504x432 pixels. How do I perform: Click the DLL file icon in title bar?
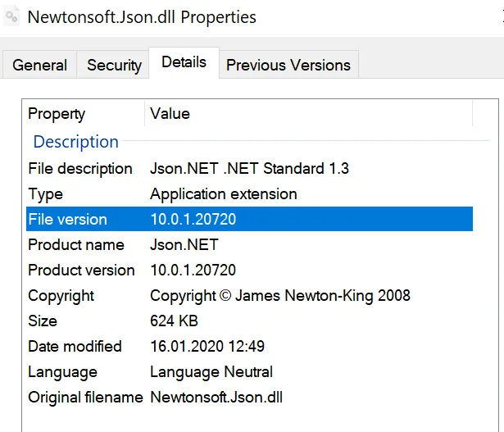point(12,16)
